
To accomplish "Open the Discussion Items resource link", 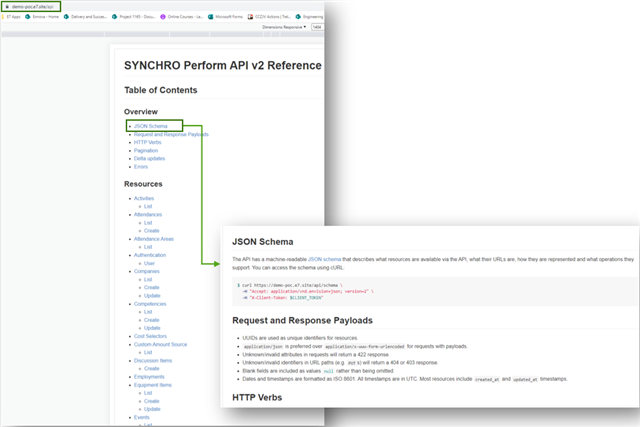I will pyautogui.click(x=153, y=360).
